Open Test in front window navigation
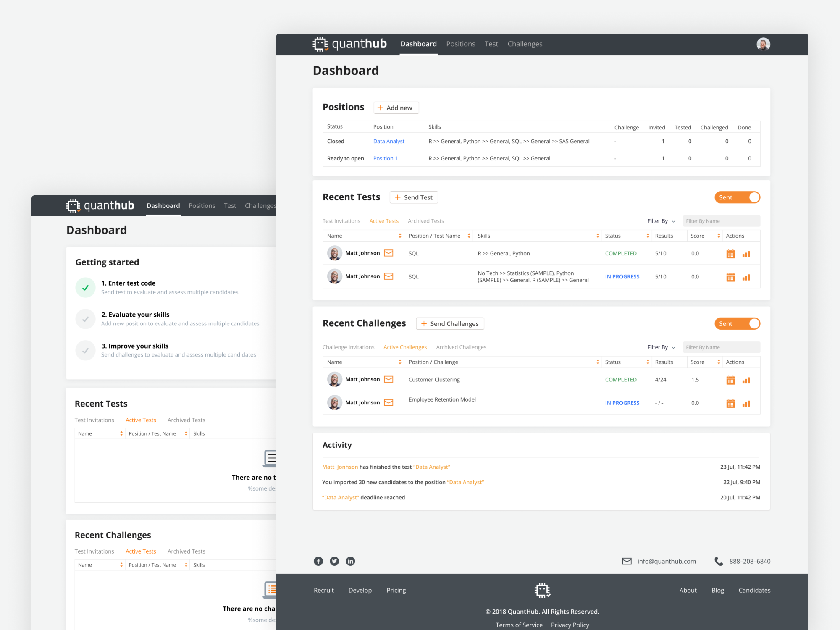This screenshot has width=840, height=630. click(491, 44)
